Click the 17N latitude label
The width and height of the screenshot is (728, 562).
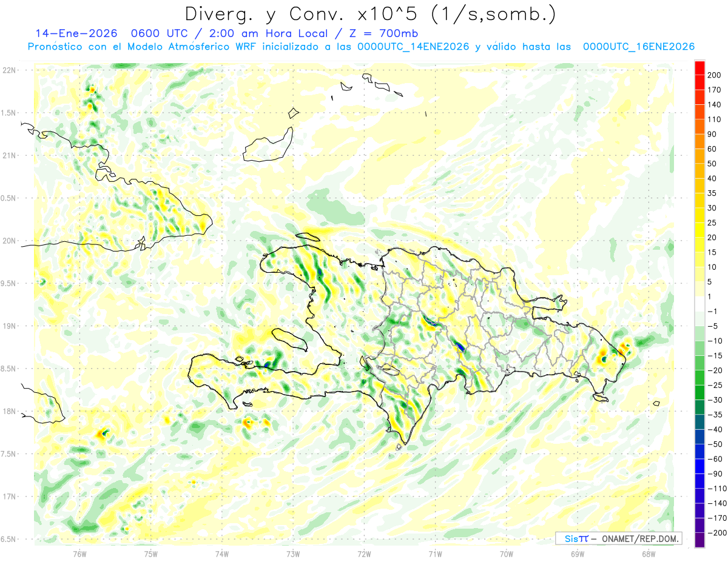[9, 497]
